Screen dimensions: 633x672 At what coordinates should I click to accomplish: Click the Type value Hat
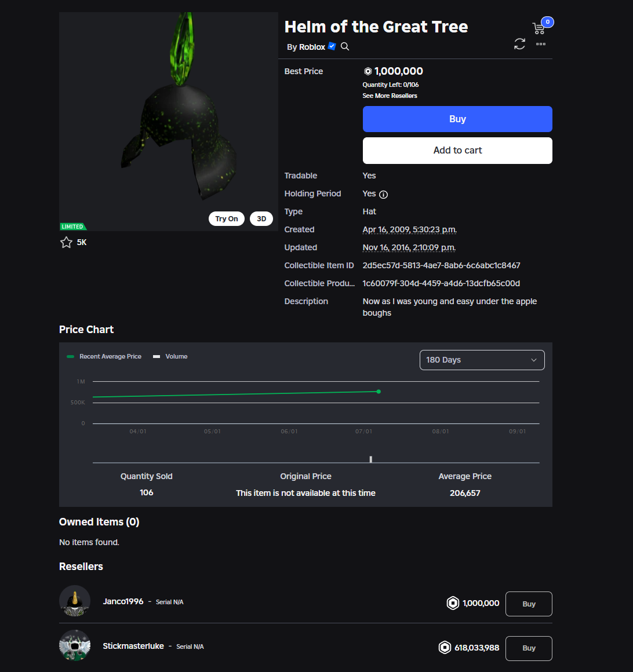[369, 211]
